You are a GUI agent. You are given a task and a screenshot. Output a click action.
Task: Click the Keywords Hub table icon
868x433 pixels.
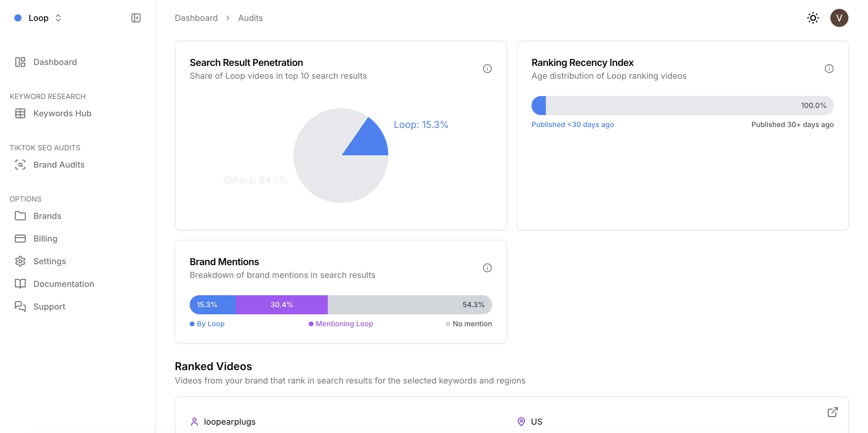coord(20,113)
